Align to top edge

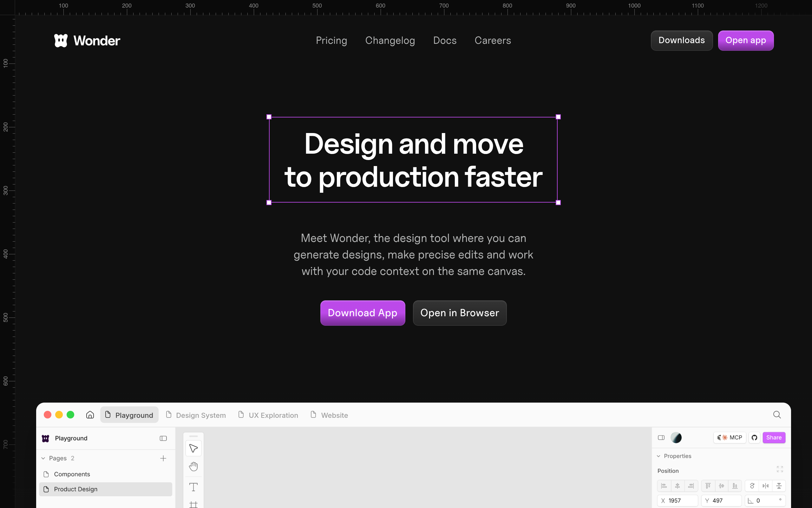708,485
